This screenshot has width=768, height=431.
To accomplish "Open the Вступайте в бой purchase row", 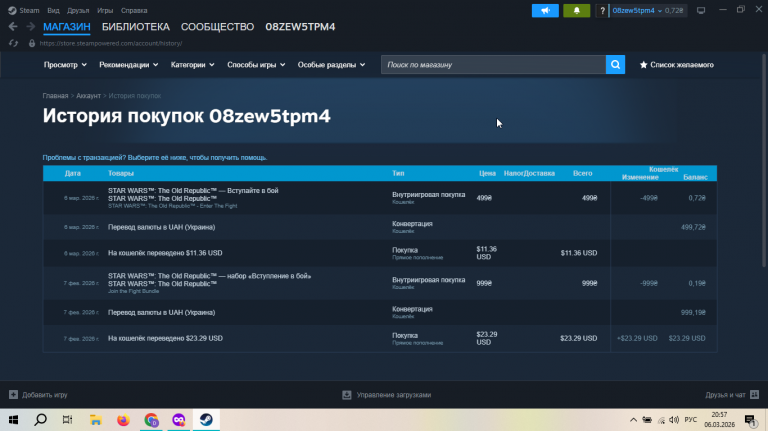I will pos(380,198).
